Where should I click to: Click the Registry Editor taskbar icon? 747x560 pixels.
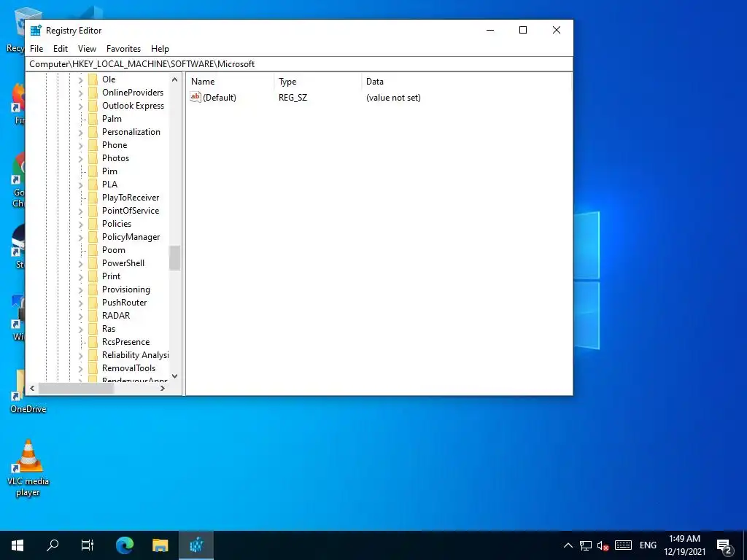click(196, 545)
